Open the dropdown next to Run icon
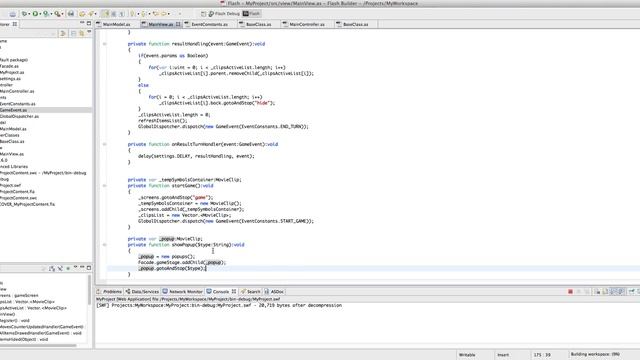Viewport: 640px width, 360px height. [40, 14]
